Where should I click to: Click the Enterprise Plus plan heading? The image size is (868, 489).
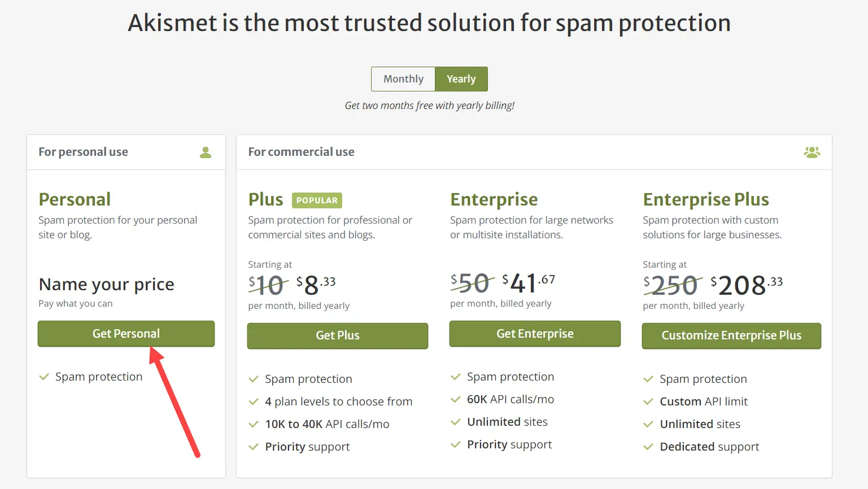point(706,199)
